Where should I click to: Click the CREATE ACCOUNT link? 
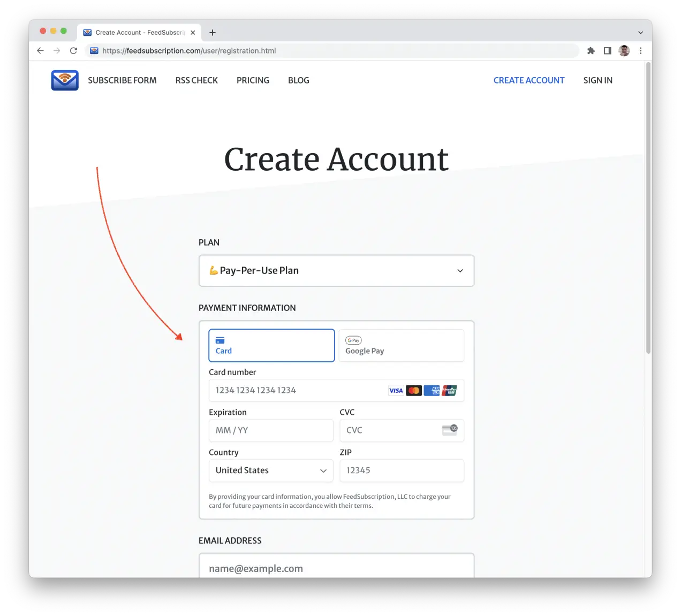(x=528, y=80)
